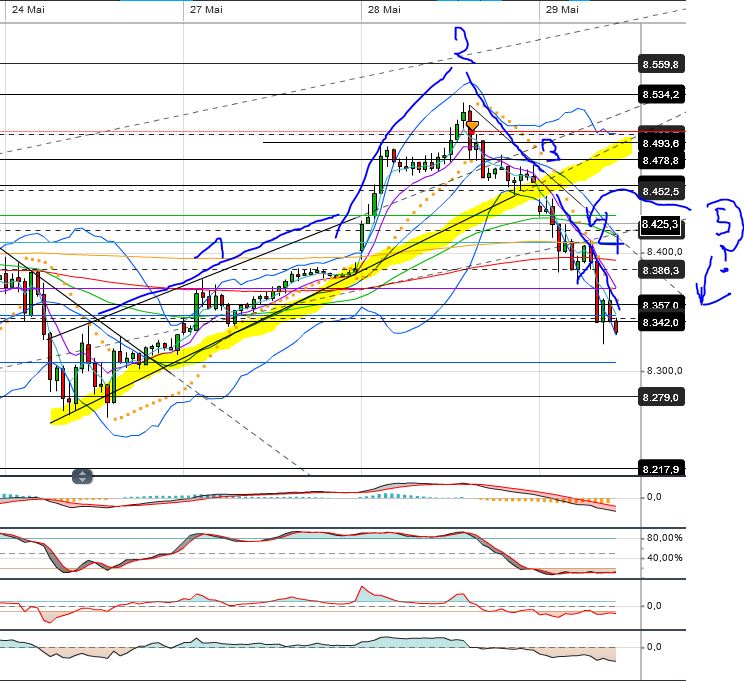Select the 8.493,6 price level label
Screen dimensions: 744x681
[x=661, y=143]
